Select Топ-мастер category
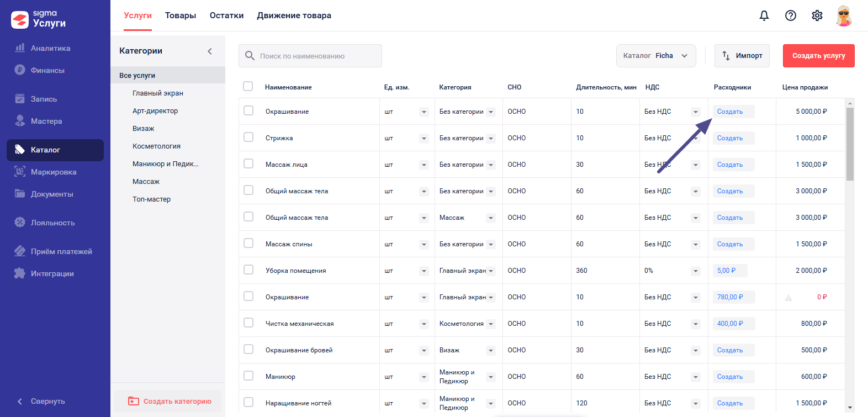Viewport: 868px width, 417px height. point(151,199)
